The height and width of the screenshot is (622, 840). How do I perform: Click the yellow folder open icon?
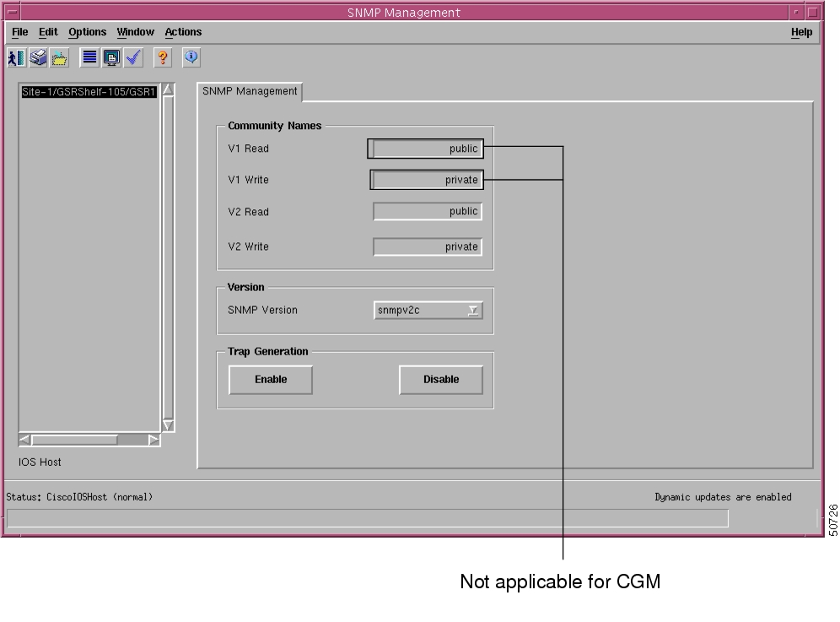tap(60, 57)
